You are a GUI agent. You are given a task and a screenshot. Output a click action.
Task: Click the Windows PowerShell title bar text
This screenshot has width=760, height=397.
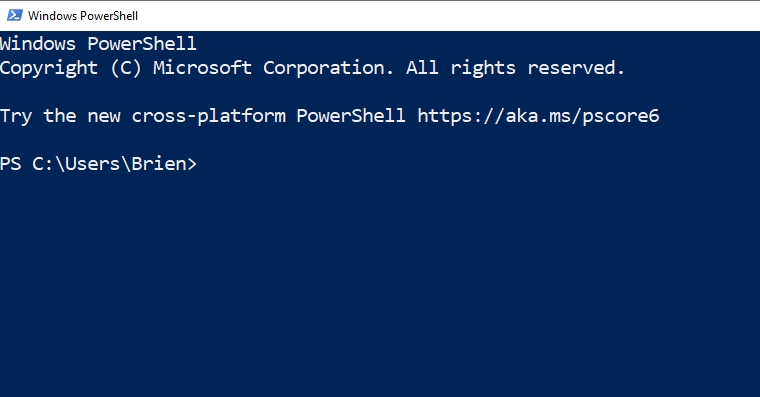[x=83, y=16]
